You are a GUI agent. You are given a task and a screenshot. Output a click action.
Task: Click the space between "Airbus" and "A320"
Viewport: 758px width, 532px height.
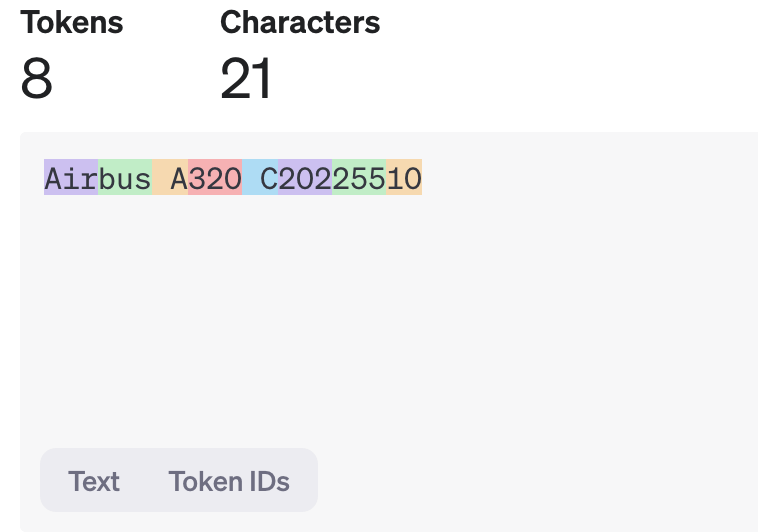point(161,178)
